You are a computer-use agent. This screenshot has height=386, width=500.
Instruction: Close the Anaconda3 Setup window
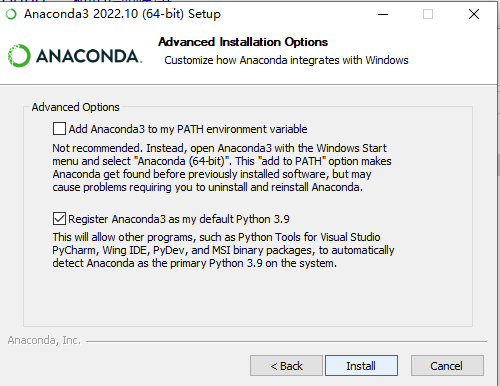click(x=474, y=14)
